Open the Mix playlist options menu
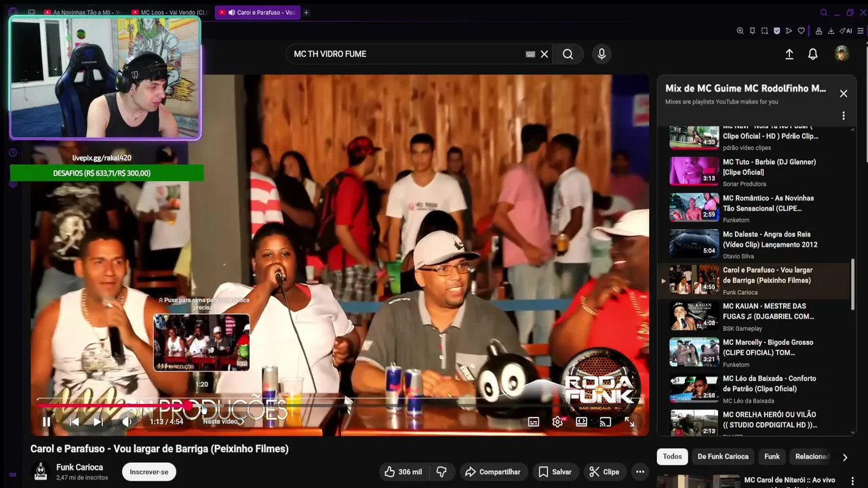 point(844,116)
